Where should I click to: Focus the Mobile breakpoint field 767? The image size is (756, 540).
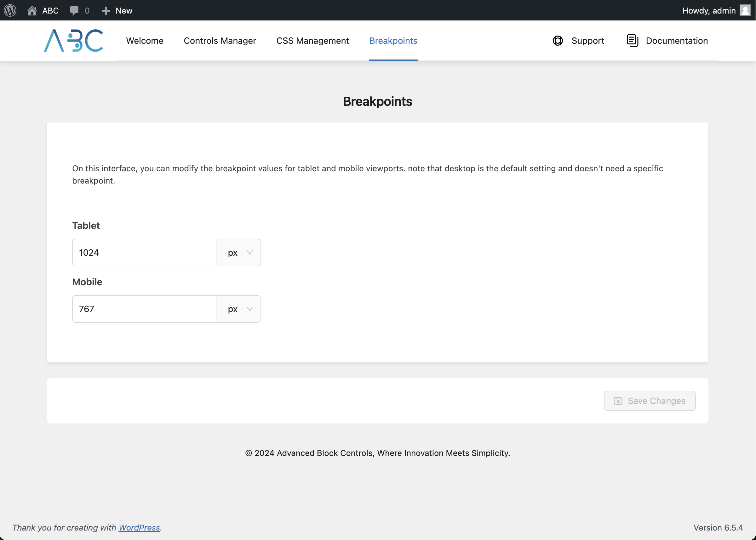pos(144,309)
